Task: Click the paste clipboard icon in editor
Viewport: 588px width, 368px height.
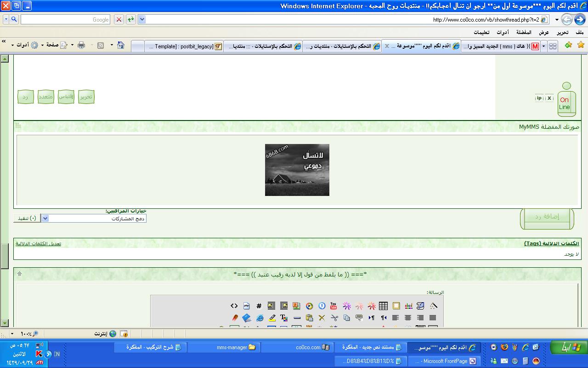Action: 309,318
